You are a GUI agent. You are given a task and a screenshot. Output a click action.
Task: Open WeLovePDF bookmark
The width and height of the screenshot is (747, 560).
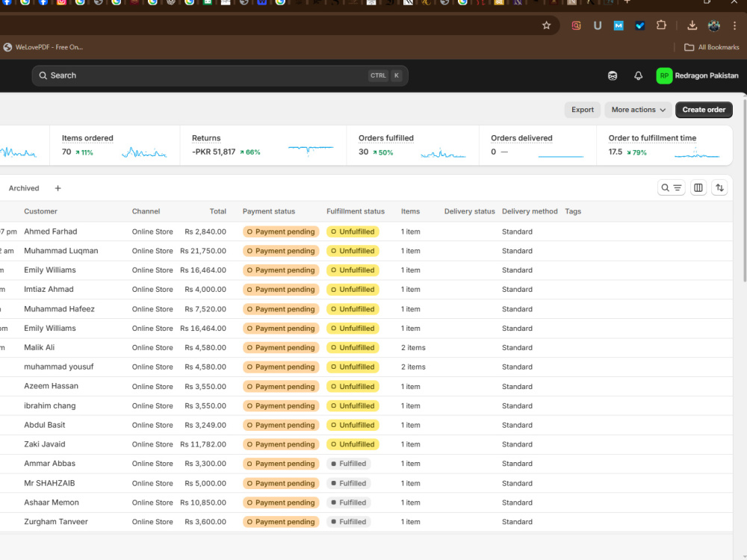[43, 47]
